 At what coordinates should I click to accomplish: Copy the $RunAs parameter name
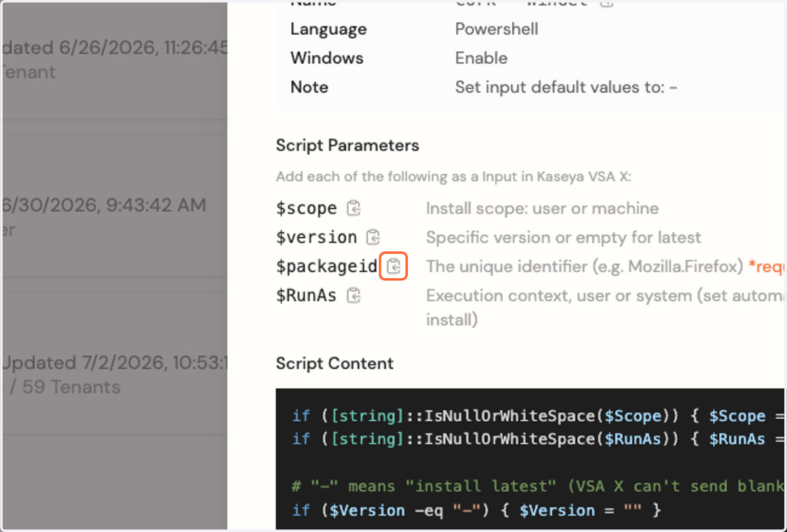coord(354,295)
